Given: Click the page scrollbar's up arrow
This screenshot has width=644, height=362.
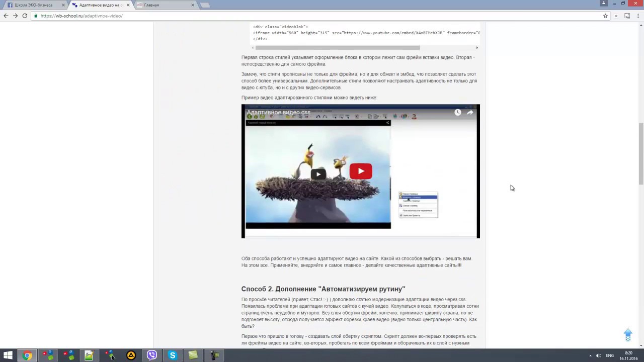Looking at the screenshot, I should [641, 25].
